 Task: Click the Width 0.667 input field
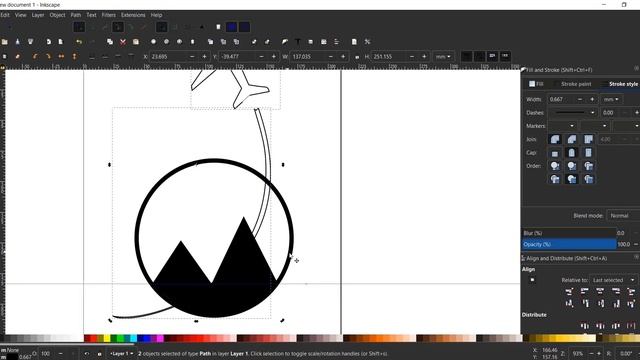(x=561, y=99)
